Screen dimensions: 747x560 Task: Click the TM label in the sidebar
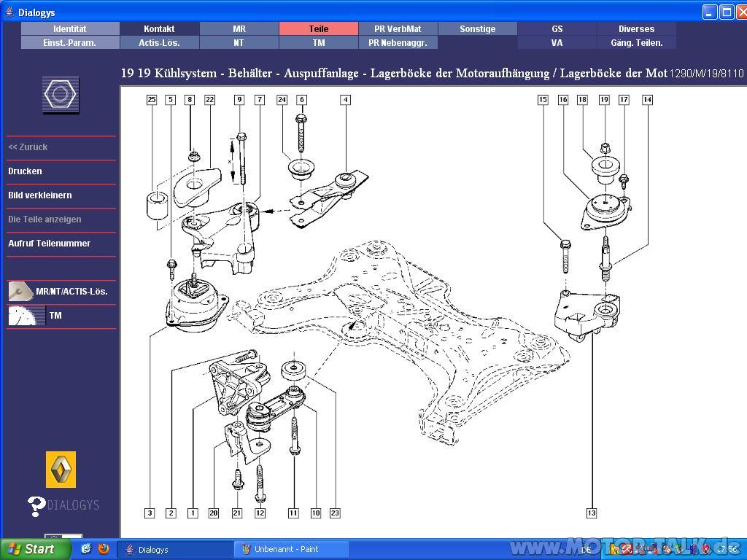55,315
